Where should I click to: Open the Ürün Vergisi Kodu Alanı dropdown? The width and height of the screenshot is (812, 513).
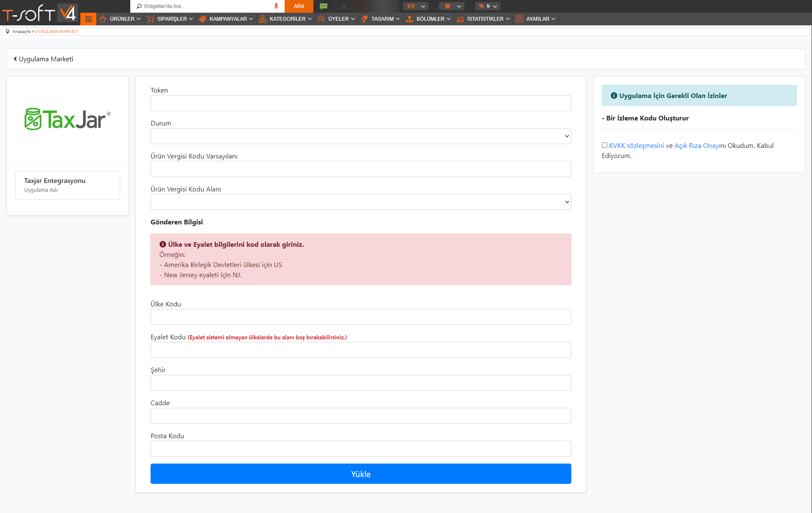point(361,202)
